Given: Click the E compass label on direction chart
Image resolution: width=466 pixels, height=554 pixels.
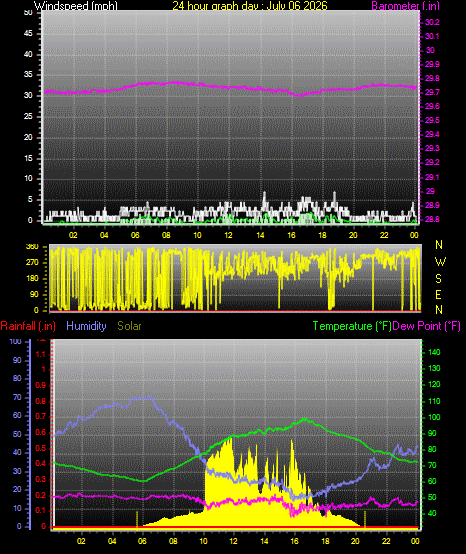Looking at the screenshot, I should [x=438, y=294].
